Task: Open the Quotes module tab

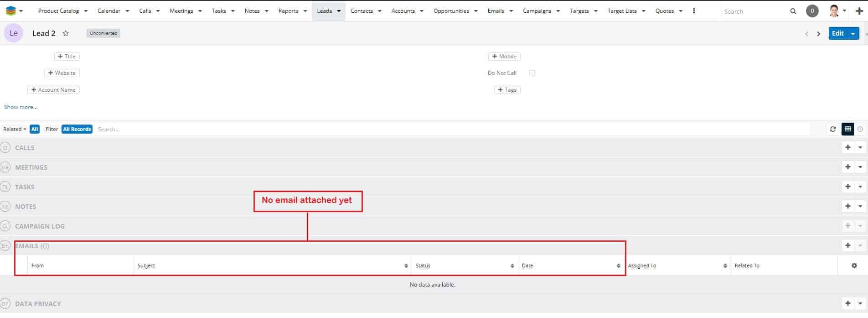Action: coord(664,11)
